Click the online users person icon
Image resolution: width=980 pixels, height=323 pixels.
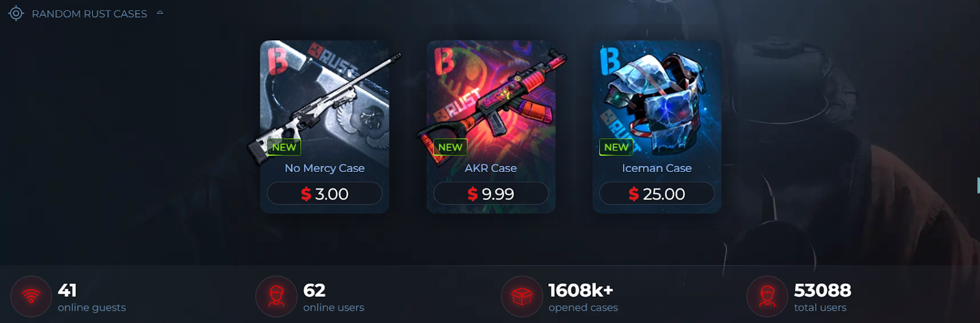(x=276, y=297)
